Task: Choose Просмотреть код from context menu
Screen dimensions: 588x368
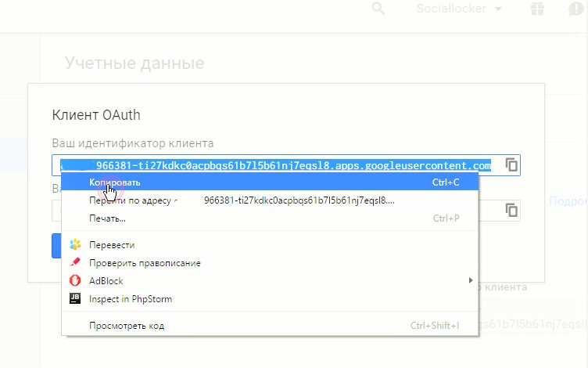Action: pos(127,325)
